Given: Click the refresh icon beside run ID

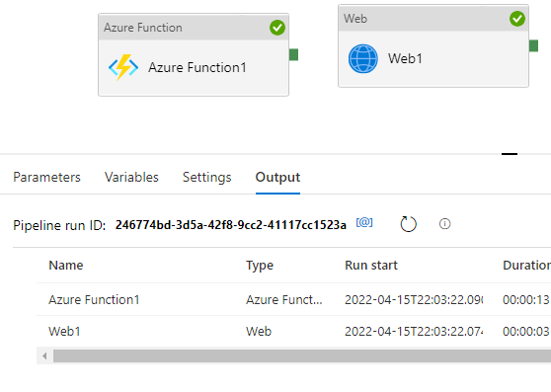Looking at the screenshot, I should pos(409,224).
